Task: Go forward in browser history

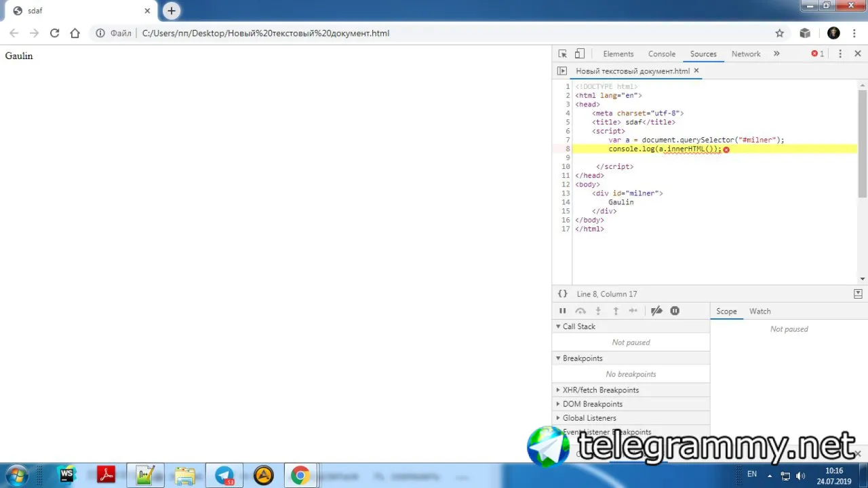Action: pyautogui.click(x=34, y=33)
